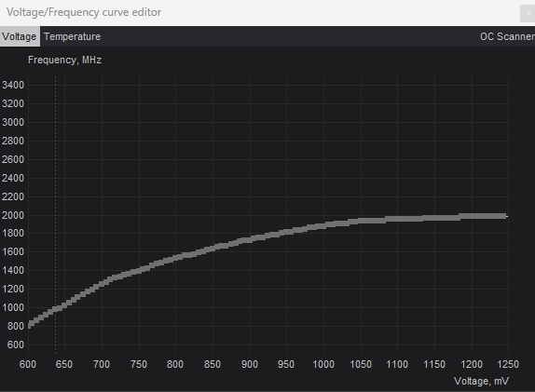535x392 pixels.
Task: Click the curve point at 800 mV
Action: click(x=176, y=258)
